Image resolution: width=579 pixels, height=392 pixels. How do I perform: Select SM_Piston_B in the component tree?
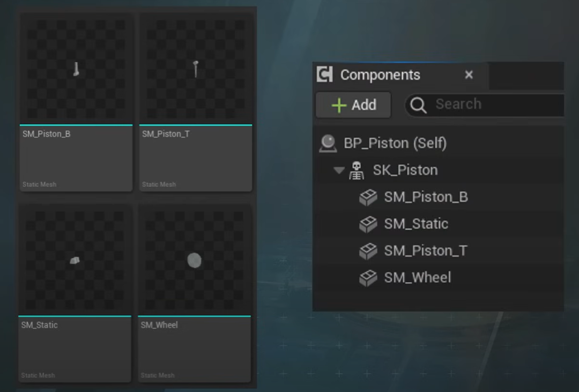point(439,197)
